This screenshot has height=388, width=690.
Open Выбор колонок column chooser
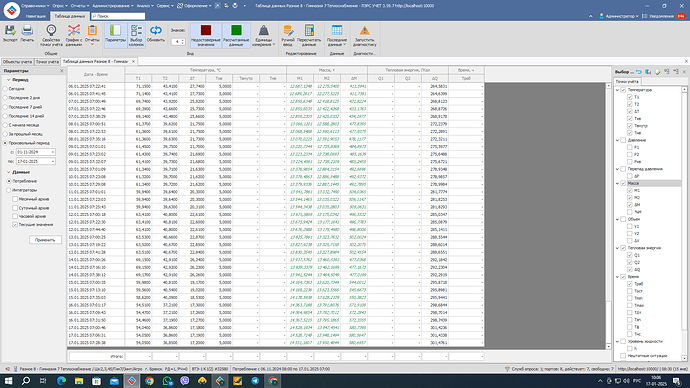pos(136,35)
